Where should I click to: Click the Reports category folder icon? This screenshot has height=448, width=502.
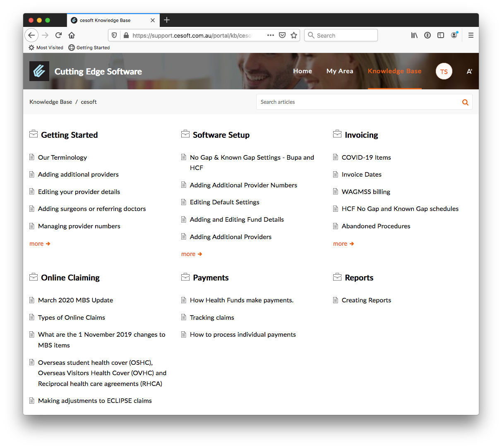point(337,277)
